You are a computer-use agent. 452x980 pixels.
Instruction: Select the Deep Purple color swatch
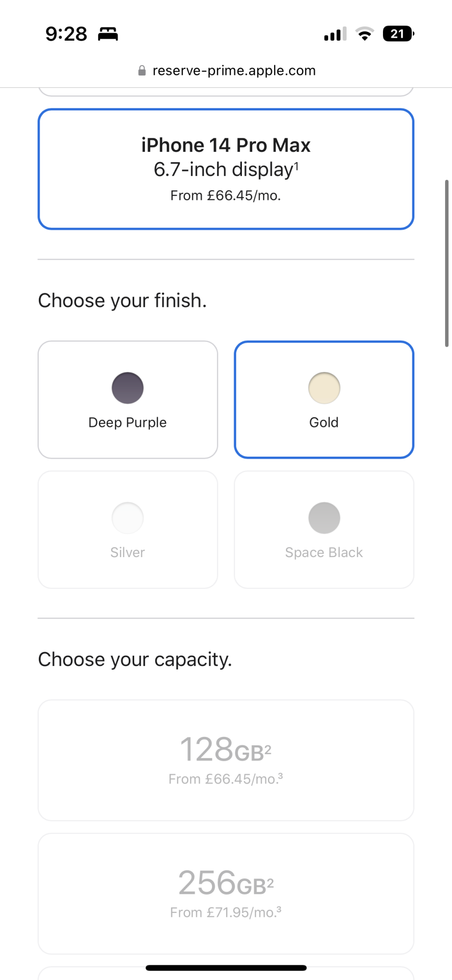(x=128, y=388)
